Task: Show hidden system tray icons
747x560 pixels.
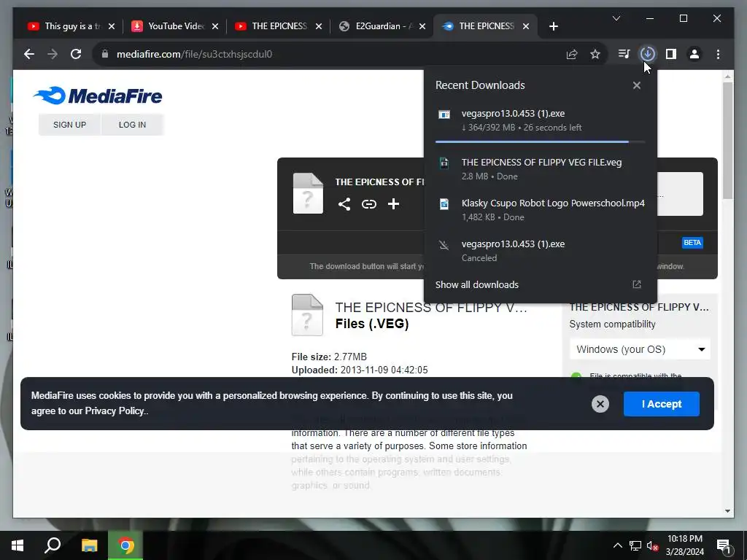Action: 617,545
